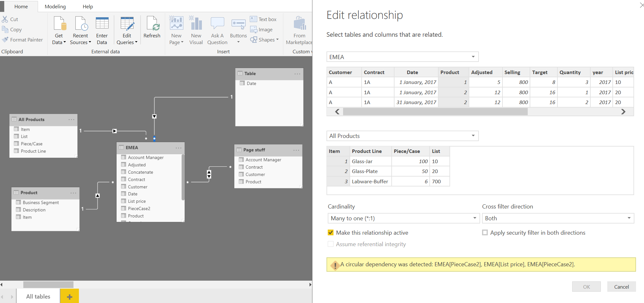The image size is (644, 303).
Task: Open the Shapes insert menu
Action: coord(264,40)
